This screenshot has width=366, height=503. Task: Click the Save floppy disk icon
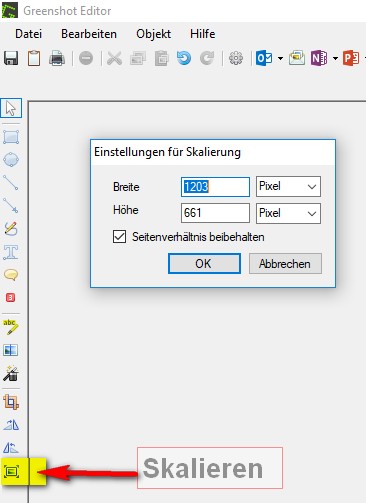pos(11,58)
